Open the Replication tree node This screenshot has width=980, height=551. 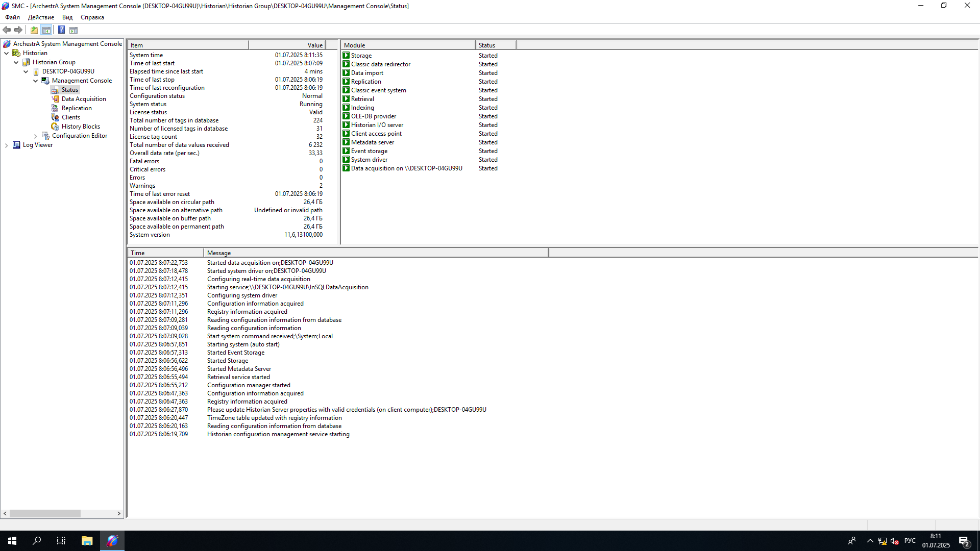[x=77, y=108]
